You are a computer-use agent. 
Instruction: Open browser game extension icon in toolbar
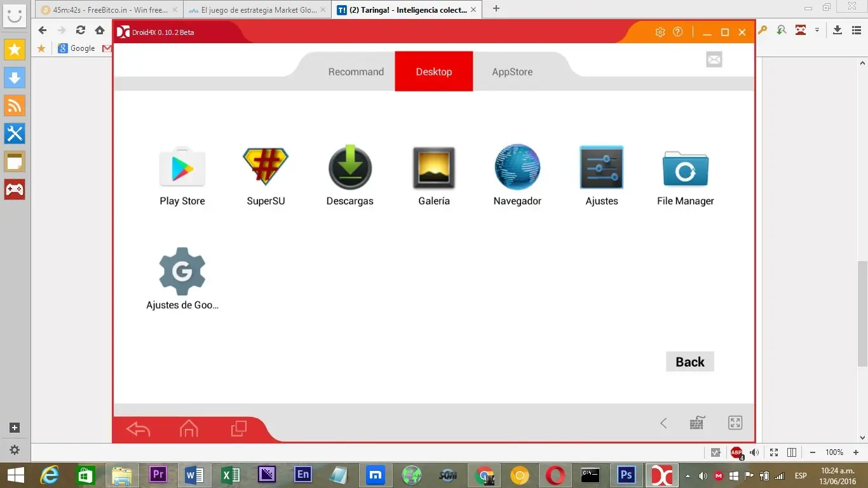click(x=801, y=30)
